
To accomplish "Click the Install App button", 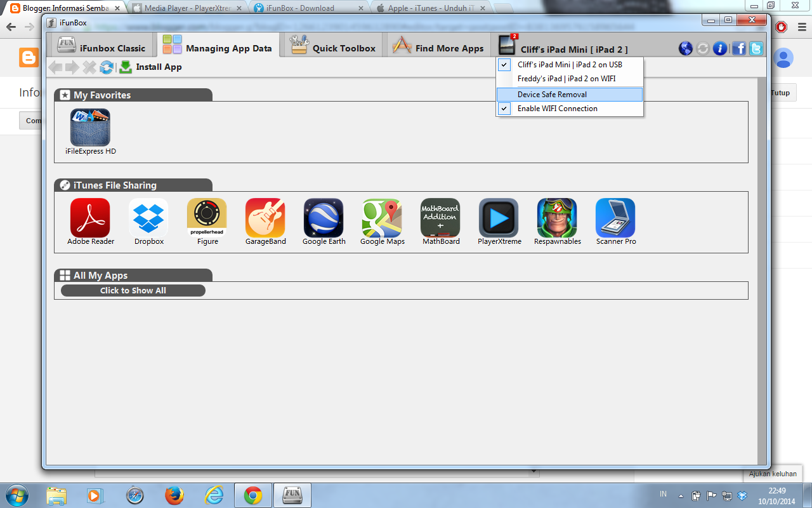I will tap(151, 67).
